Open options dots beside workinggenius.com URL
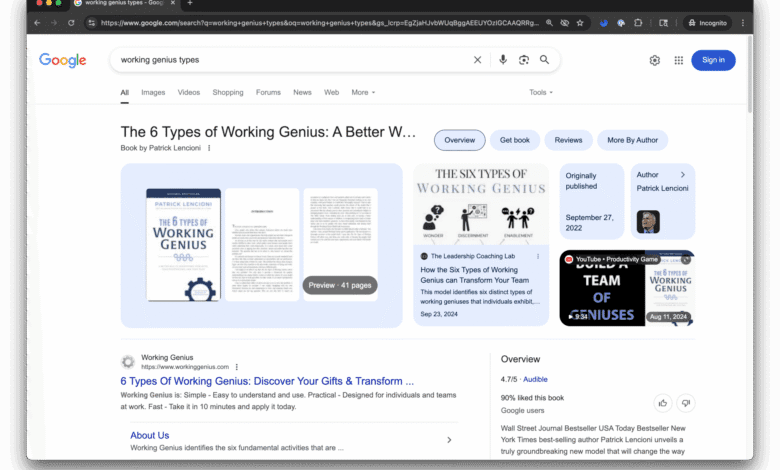The image size is (780, 470). (x=237, y=367)
